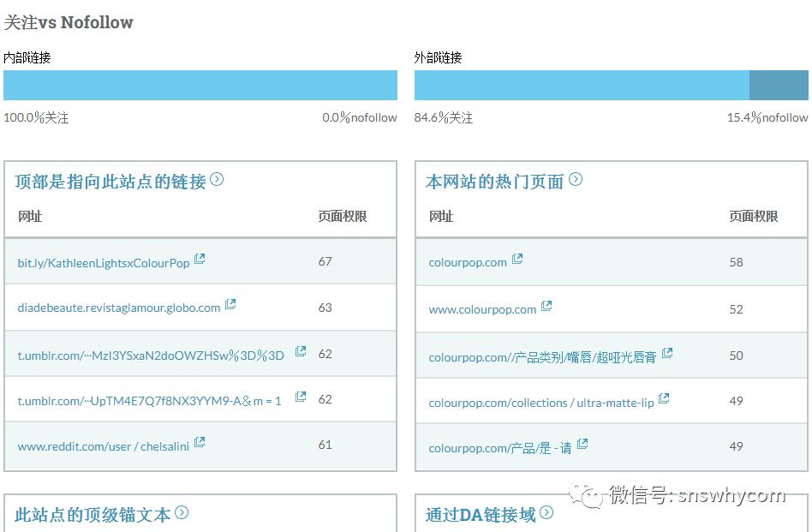Open external link icon next to bit.ly/KathleenLightsxColourPop
This screenshot has height=532, width=812.
(199, 258)
